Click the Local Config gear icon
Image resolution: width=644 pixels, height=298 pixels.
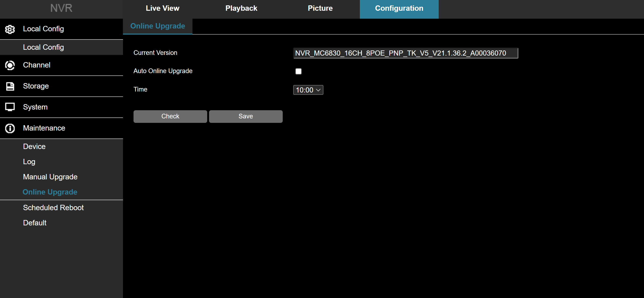(x=10, y=29)
